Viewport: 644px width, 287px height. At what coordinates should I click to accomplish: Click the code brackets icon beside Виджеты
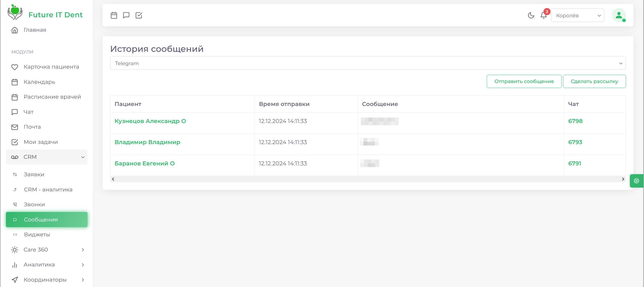pyautogui.click(x=15, y=234)
